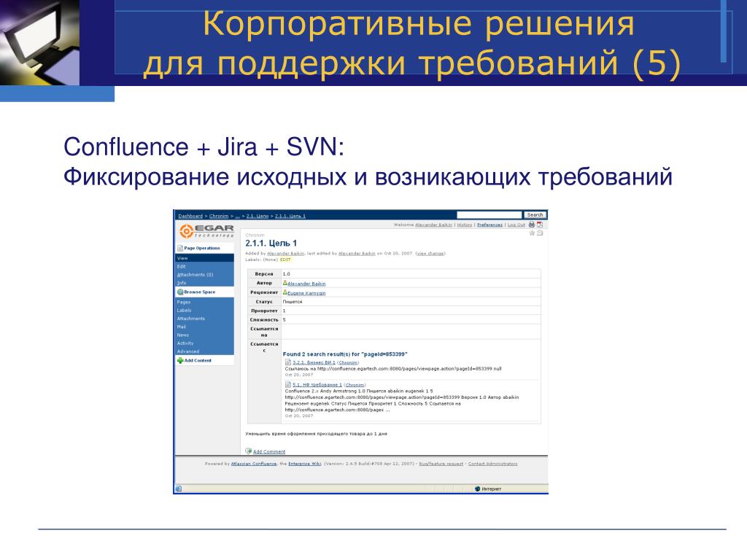Click the printer icon for printable view

pos(532,225)
